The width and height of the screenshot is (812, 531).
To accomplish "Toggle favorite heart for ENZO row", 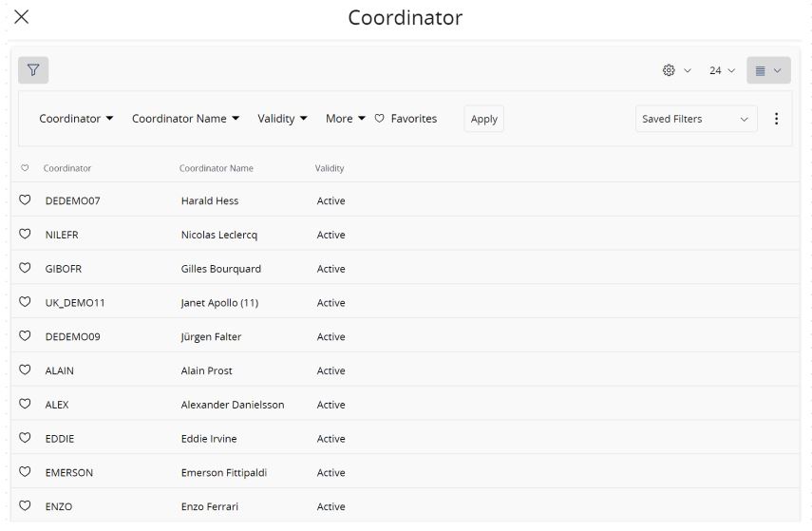I will (x=26, y=506).
